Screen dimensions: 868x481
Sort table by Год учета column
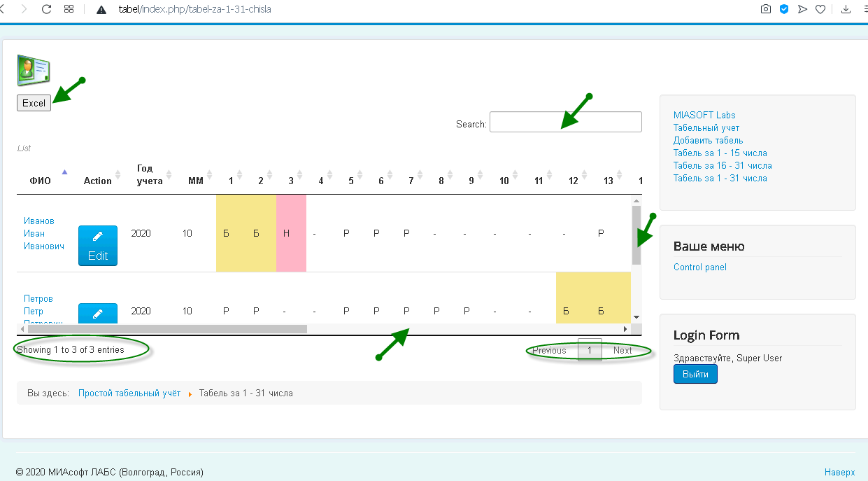150,175
